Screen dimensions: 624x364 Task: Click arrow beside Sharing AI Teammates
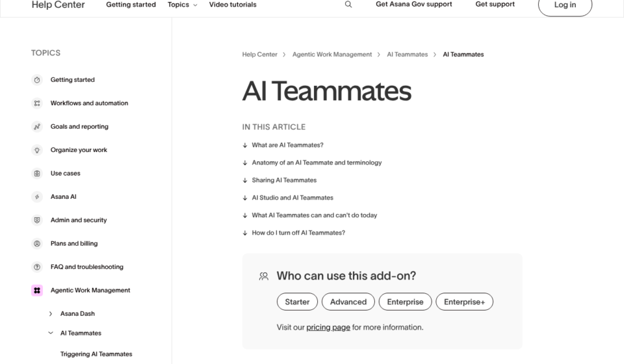click(245, 180)
